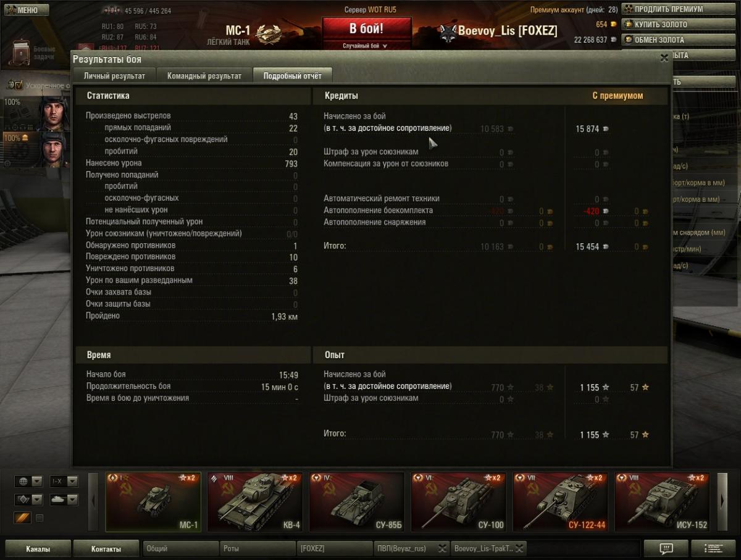Switch to Командный результат tab
Screen dimensions: 741x560
204,76
